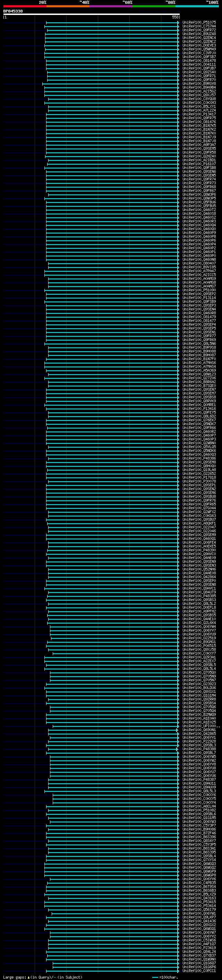The width and height of the screenshot is (222, 980).
Task: Click hit UniRef100_Q2HZ40
Action: click(199, 156)
